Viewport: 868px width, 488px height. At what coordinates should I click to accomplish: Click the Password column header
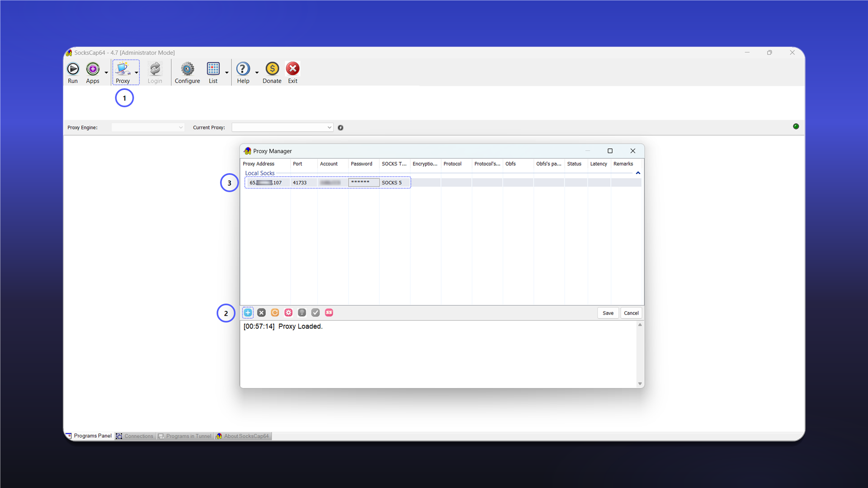tap(364, 164)
